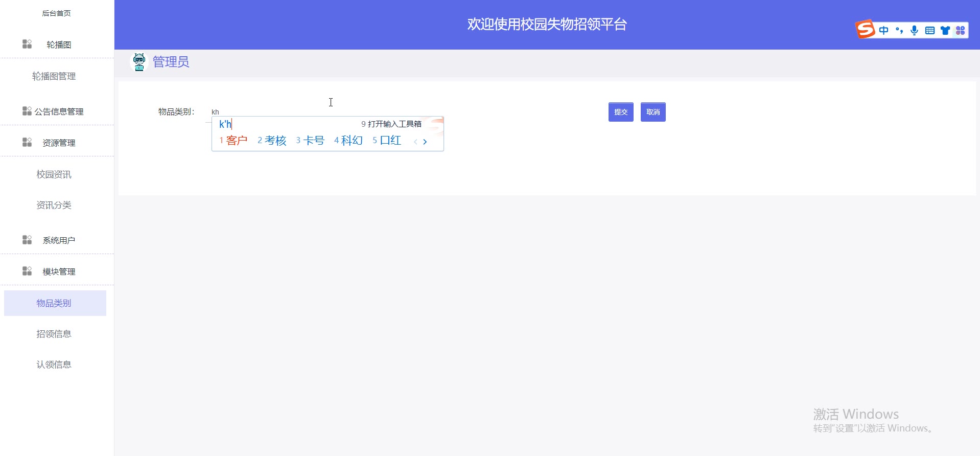Screen dimensions: 980x456
Task: Click the 物品类别: field label
Action: (x=176, y=111)
